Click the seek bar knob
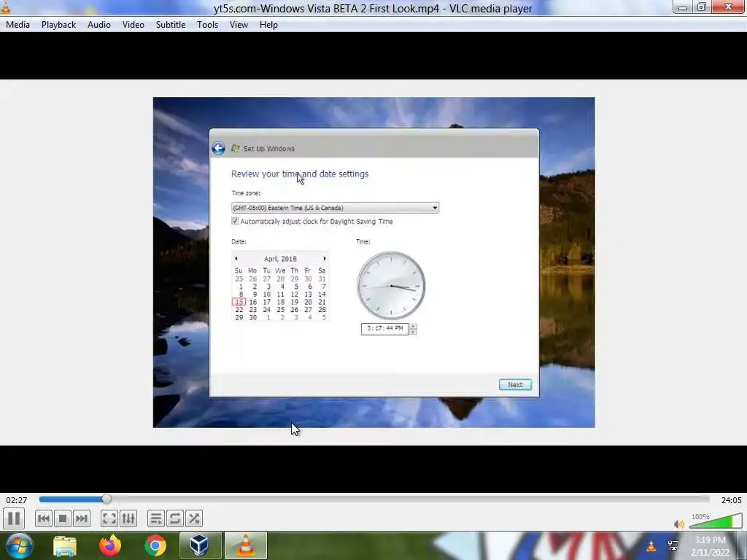 click(107, 499)
